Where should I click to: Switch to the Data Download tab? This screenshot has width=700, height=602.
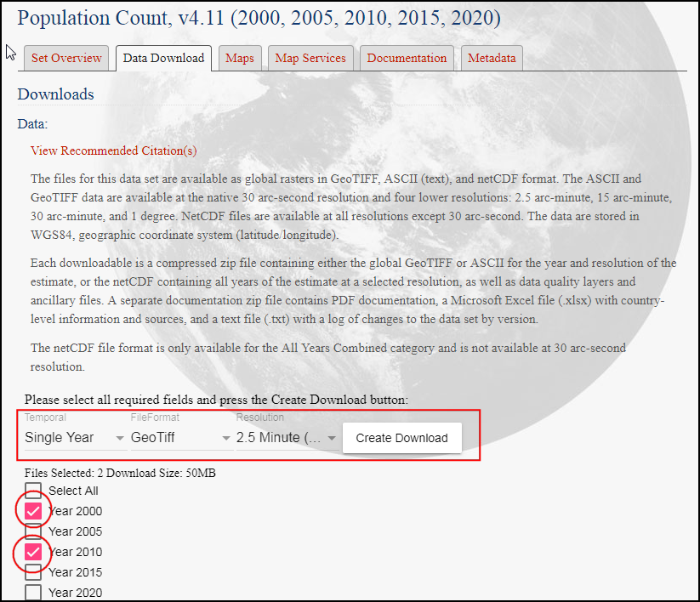tap(163, 58)
